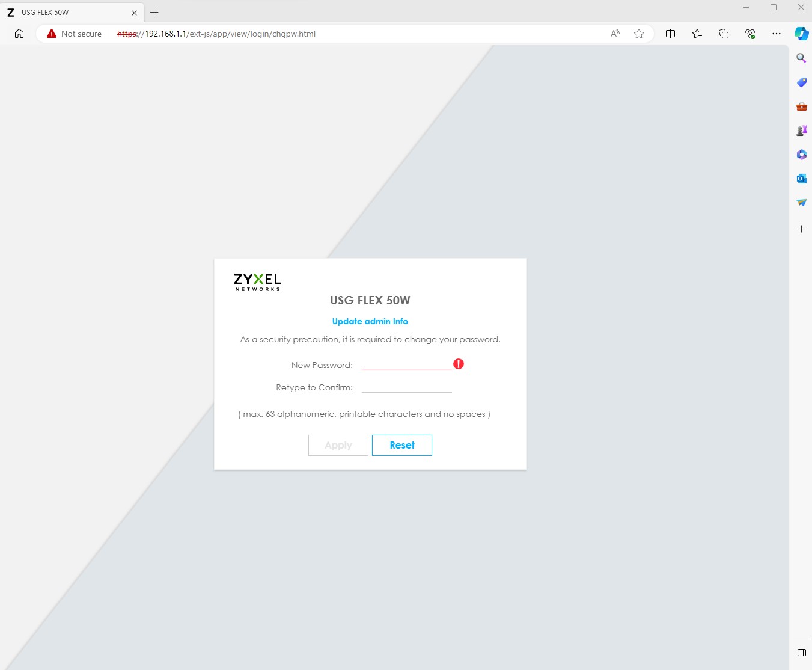Open the Tools briefcase sidebar icon

(x=801, y=106)
